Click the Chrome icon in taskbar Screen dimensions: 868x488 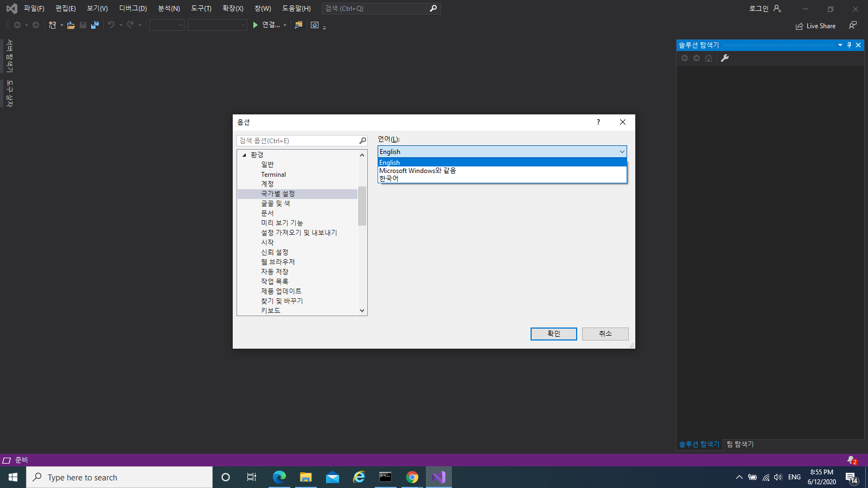pos(412,477)
